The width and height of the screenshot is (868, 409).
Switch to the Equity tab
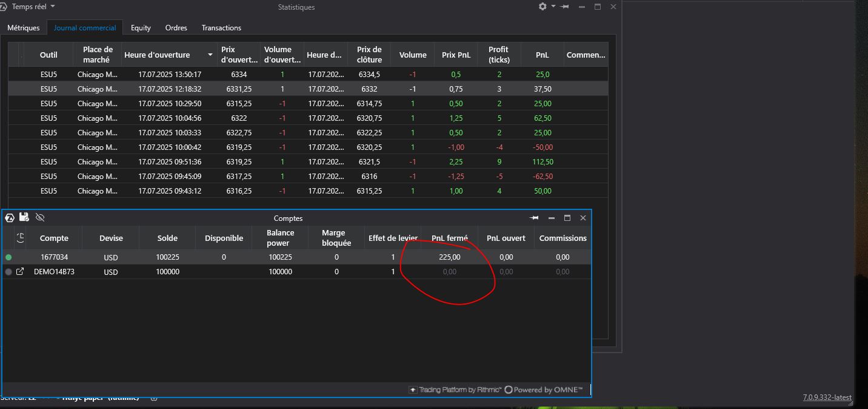(141, 28)
